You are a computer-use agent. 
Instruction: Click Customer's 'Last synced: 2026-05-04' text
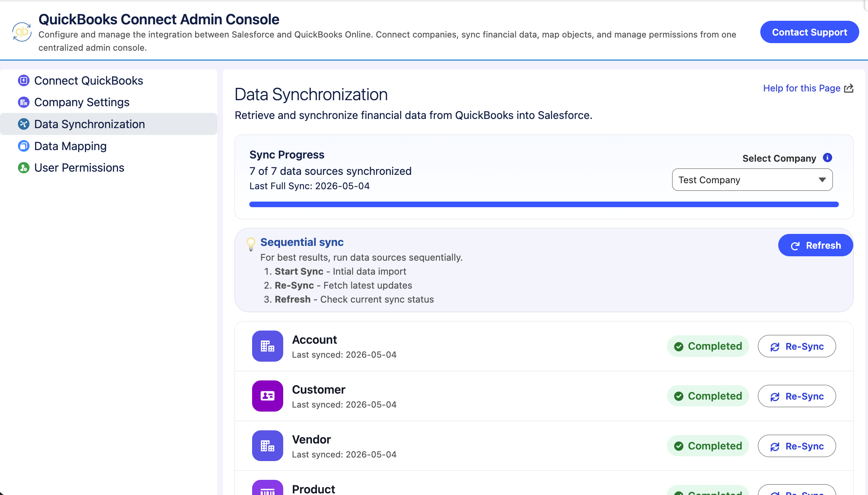pyautogui.click(x=344, y=404)
